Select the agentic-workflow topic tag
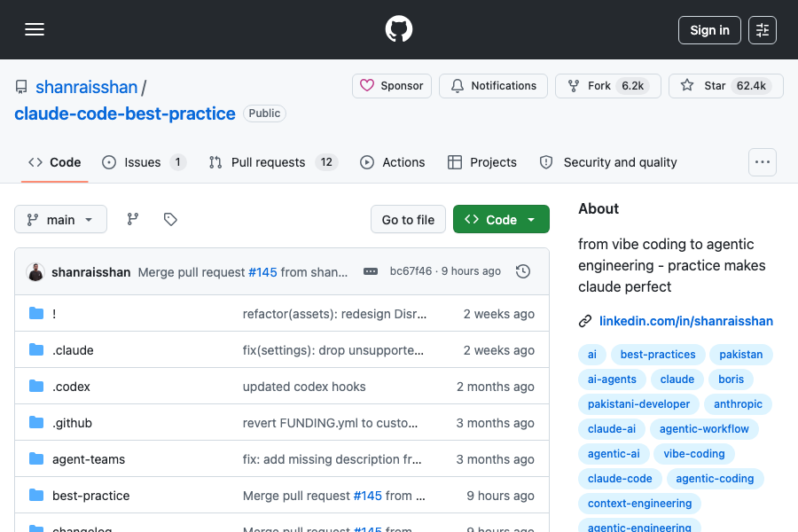Viewport: 798px width, 532px height. tap(704, 429)
